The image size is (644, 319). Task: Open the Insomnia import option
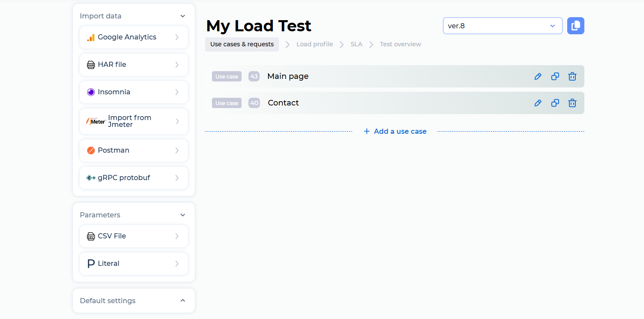[133, 92]
